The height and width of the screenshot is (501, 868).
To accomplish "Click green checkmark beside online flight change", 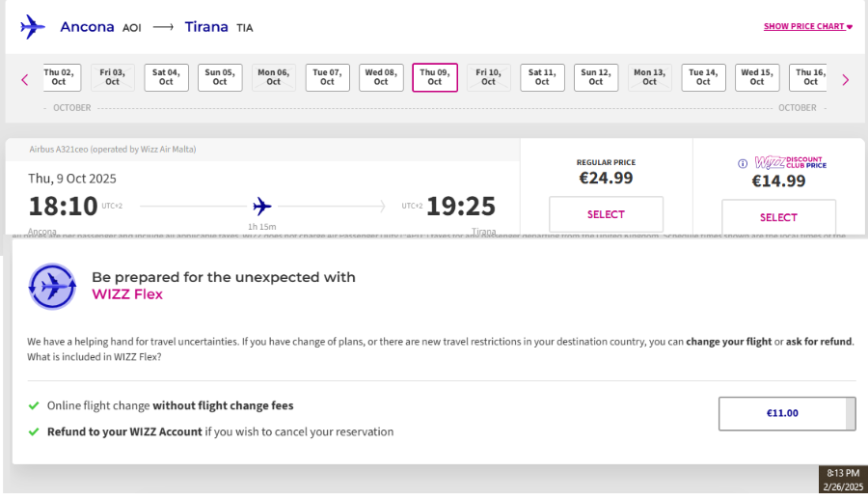I will pos(34,405).
